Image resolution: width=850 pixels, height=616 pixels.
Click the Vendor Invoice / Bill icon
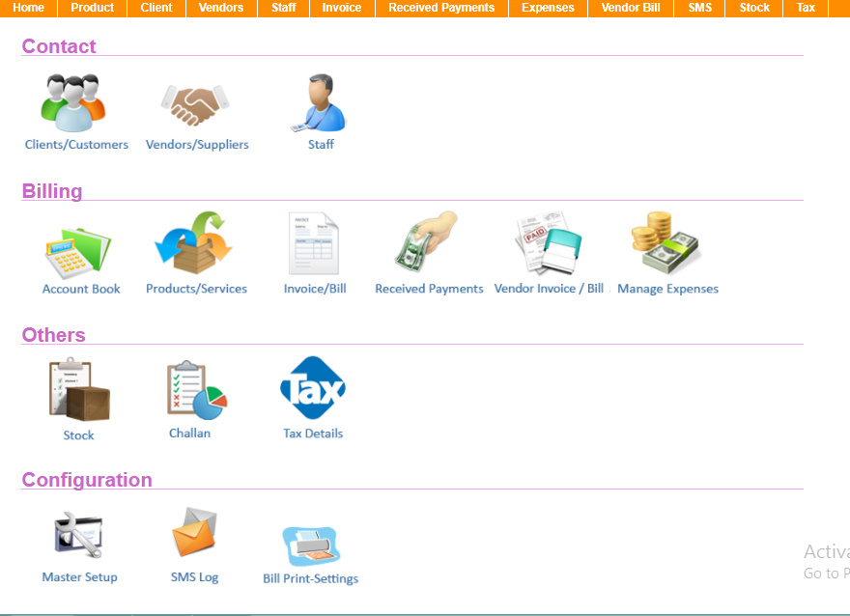click(548, 244)
